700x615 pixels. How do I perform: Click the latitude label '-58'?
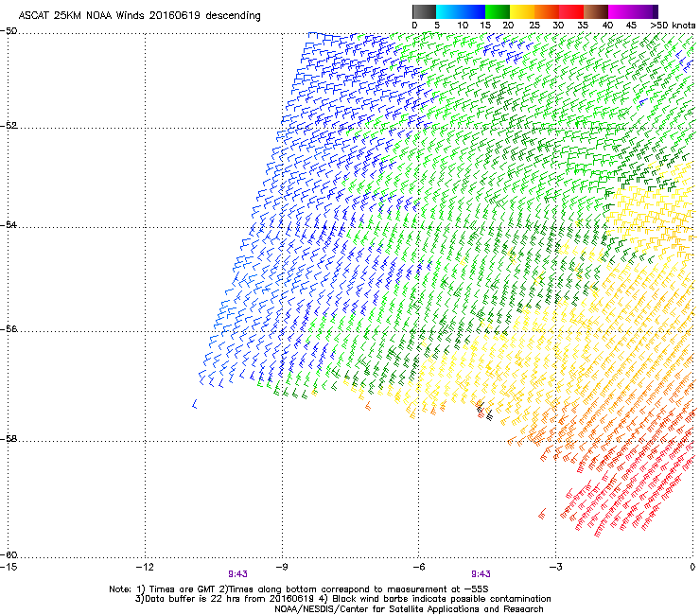[x=9, y=439]
